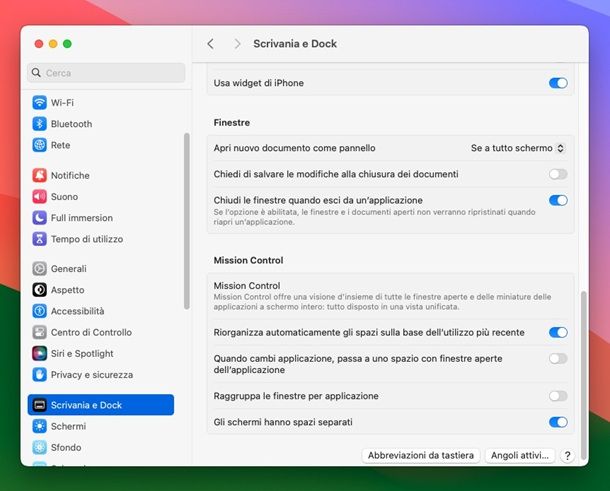Select the Siri e Spotlight label

click(x=82, y=354)
